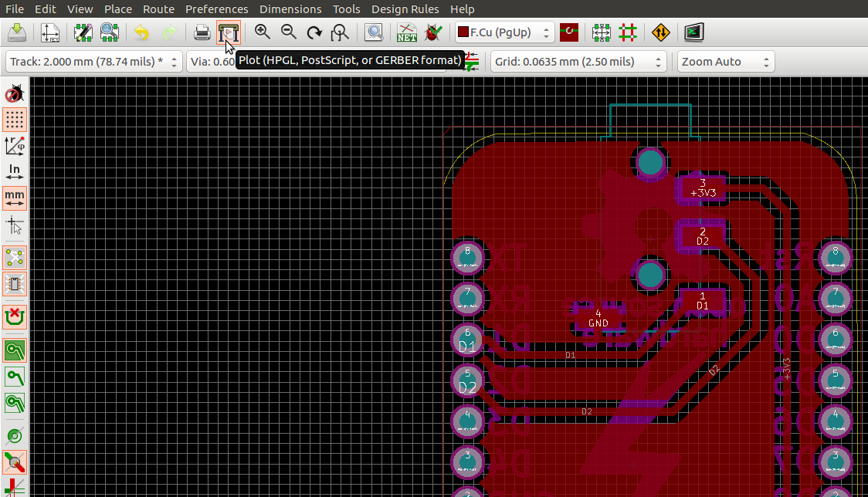Toggle grid visibility on the canvas

[15, 120]
